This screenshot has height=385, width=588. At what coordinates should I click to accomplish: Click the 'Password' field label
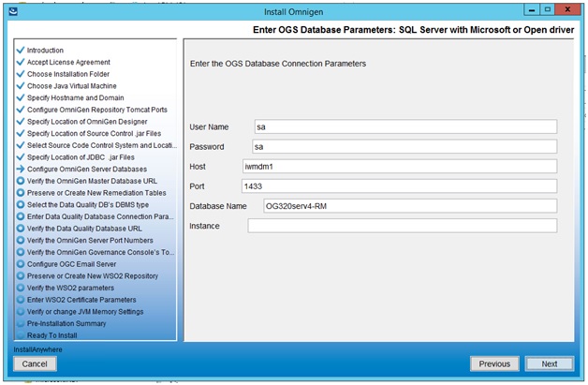[207, 147]
